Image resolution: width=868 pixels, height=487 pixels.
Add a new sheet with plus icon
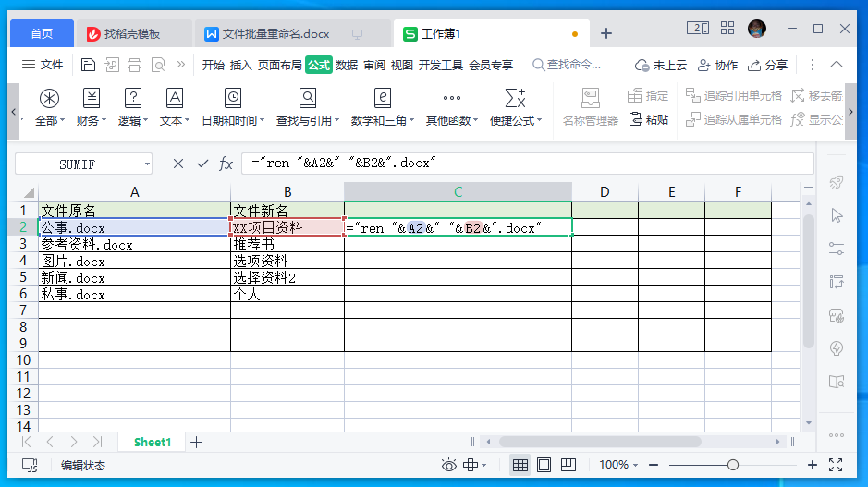coord(197,442)
